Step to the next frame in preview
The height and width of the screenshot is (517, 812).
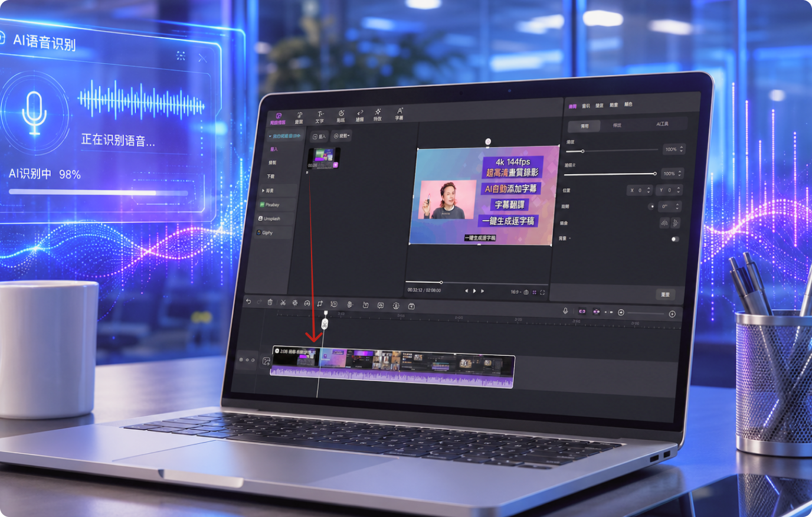483,291
